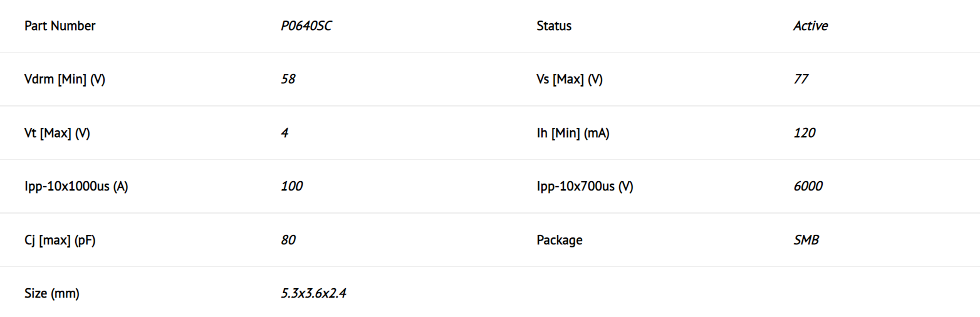The height and width of the screenshot is (317, 980).
Task: Click the Ipp-10x700us (V) label
Action: coord(585,187)
